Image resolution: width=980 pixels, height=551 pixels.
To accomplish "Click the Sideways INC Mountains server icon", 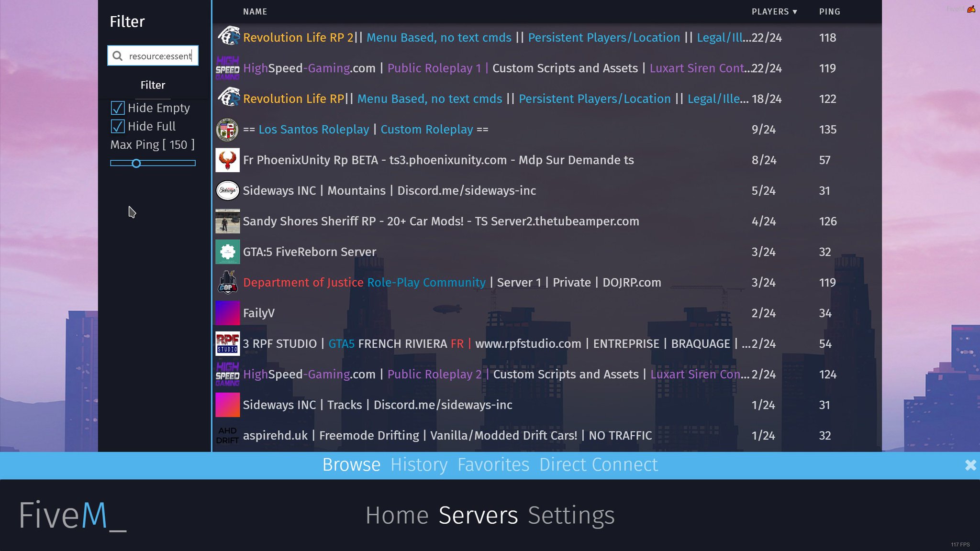I will coord(227,190).
